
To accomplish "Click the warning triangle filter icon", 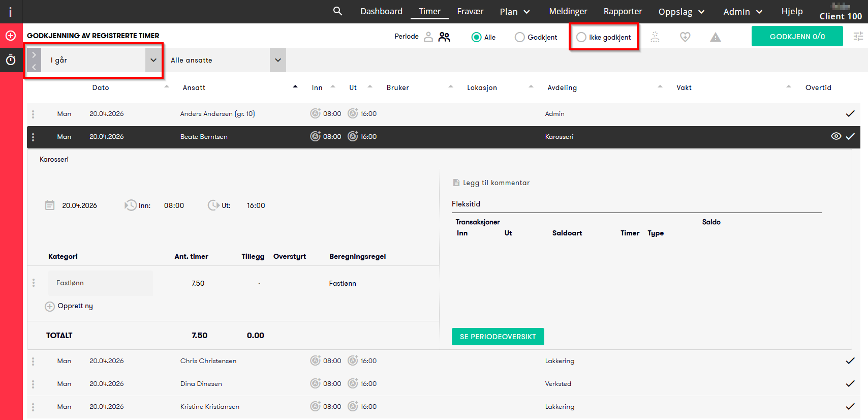I will (x=716, y=37).
